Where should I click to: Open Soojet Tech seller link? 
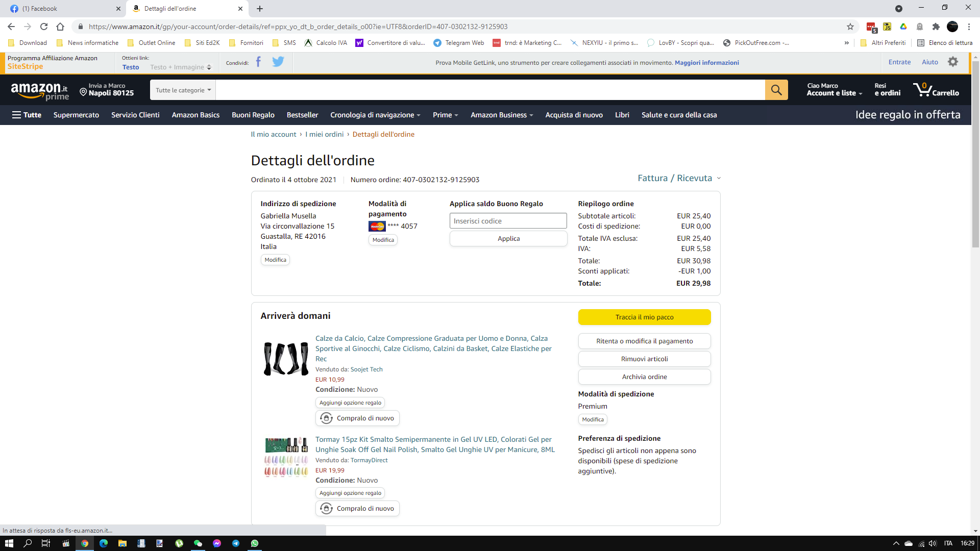click(x=366, y=369)
